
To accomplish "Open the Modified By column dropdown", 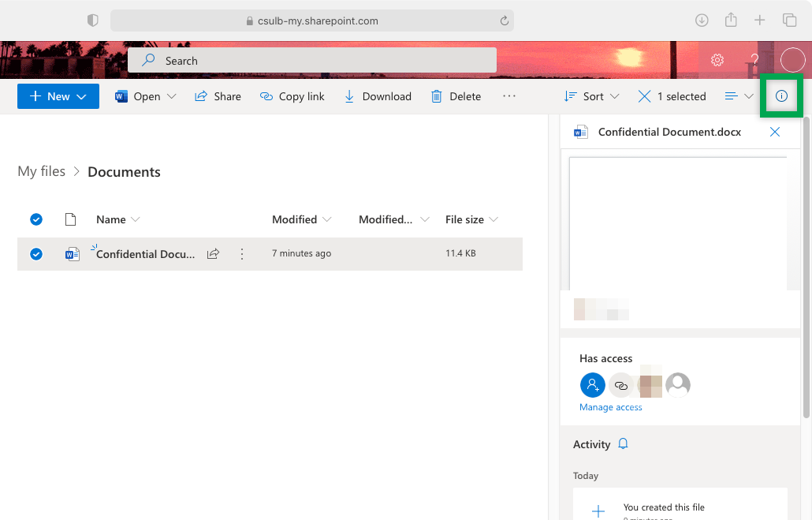I will point(425,219).
